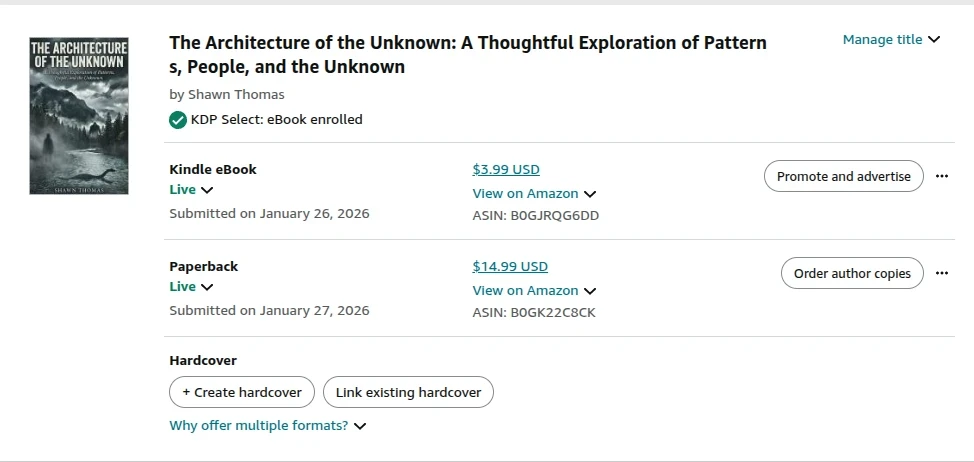
Task: Click the $3.99 USD price link
Action: pos(505,170)
